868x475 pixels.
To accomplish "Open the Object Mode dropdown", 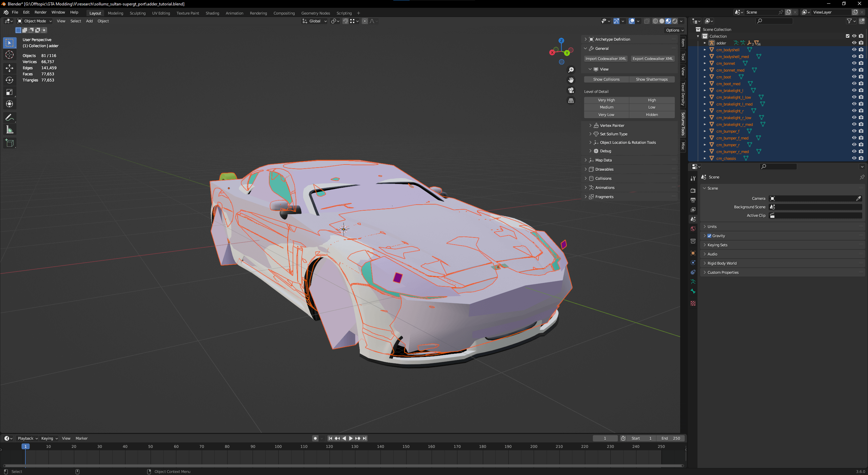I will pyautogui.click(x=35, y=21).
